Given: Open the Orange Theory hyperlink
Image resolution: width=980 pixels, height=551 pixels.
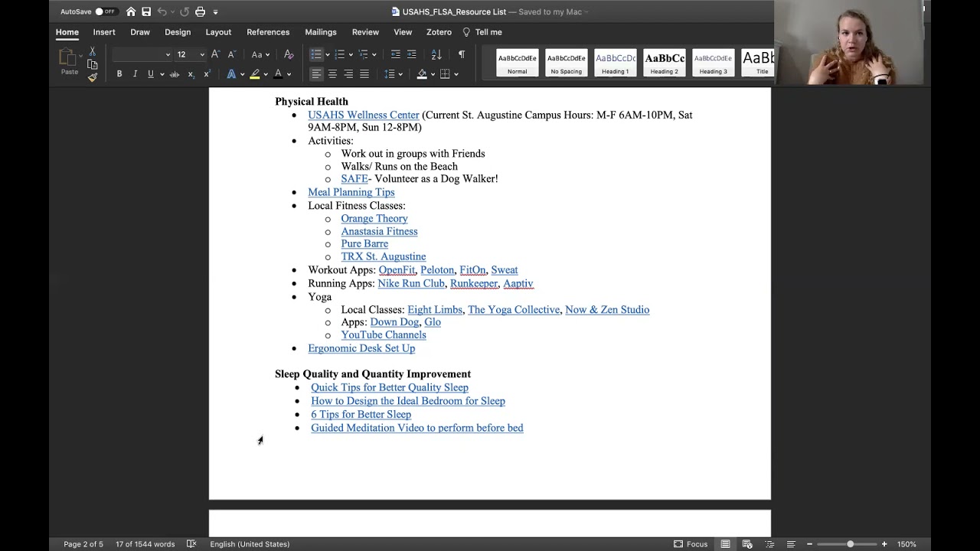Looking at the screenshot, I should coord(374,218).
